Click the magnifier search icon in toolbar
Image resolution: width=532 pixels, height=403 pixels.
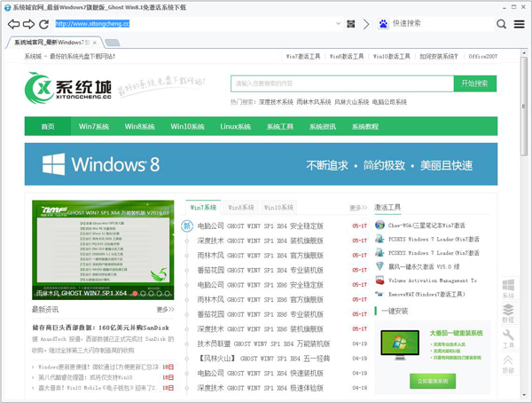(x=501, y=24)
